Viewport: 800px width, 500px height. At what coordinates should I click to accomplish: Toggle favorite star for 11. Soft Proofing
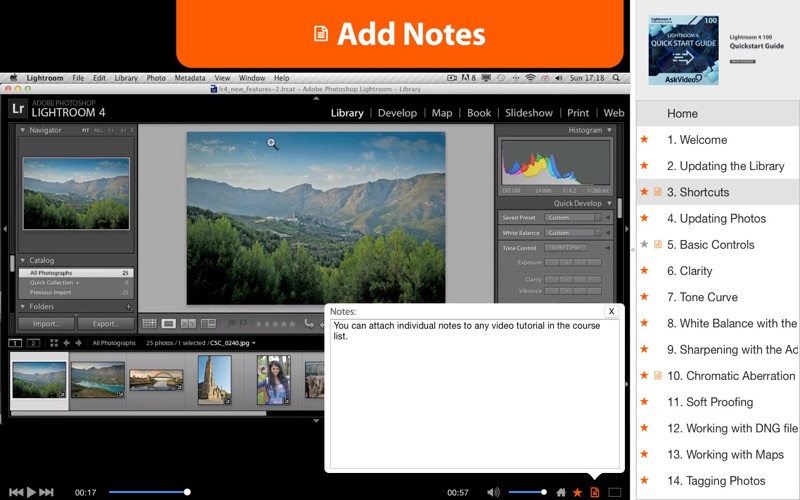pyautogui.click(x=644, y=402)
